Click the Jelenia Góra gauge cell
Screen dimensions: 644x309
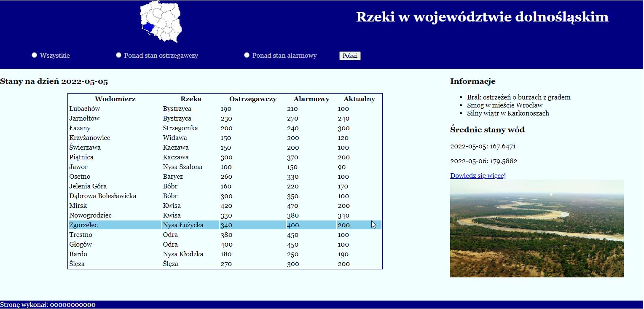[88, 186]
